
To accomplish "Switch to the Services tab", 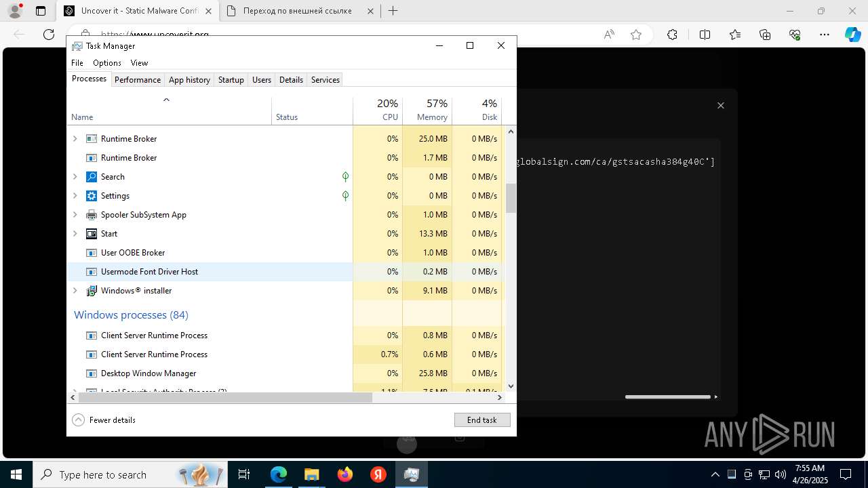I will coord(325,79).
